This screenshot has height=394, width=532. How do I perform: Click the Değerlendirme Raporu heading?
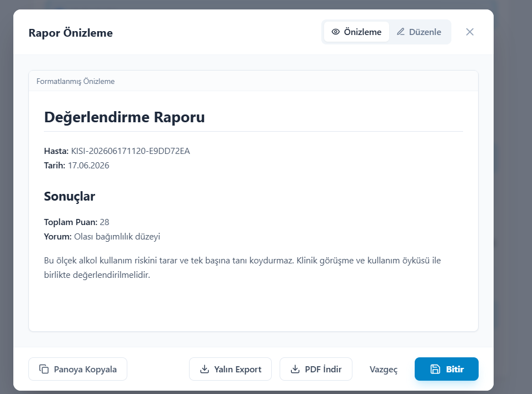tap(125, 117)
